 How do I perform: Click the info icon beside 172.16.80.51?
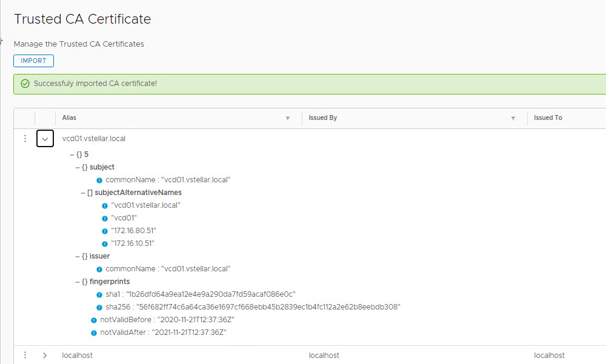point(105,231)
